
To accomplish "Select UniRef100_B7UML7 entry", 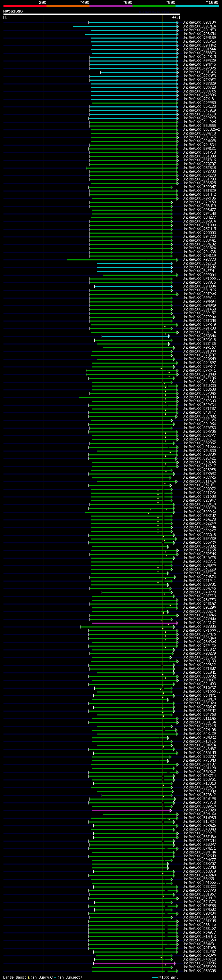I will pos(199,898).
